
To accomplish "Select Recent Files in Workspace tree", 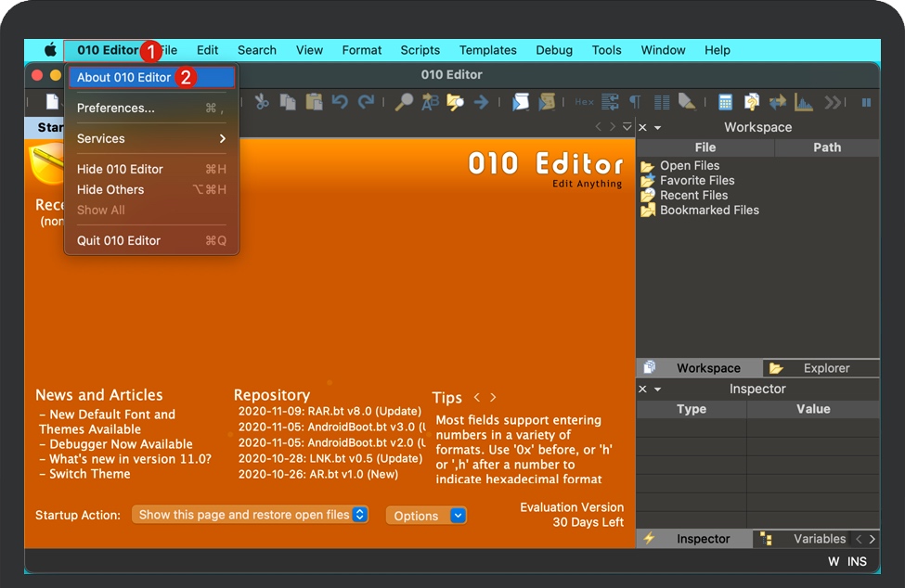I will tap(693, 196).
